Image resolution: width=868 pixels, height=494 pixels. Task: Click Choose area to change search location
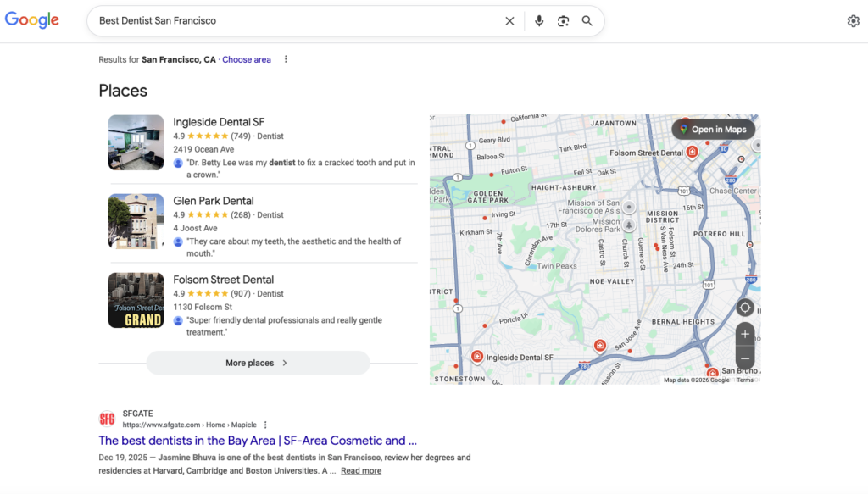pos(246,59)
